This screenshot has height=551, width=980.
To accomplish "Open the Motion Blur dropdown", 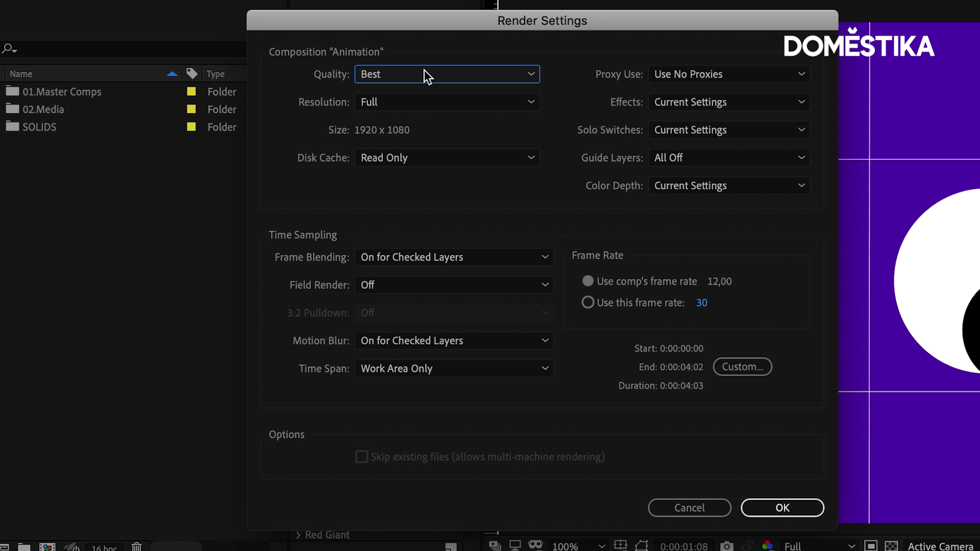I will tap(454, 341).
